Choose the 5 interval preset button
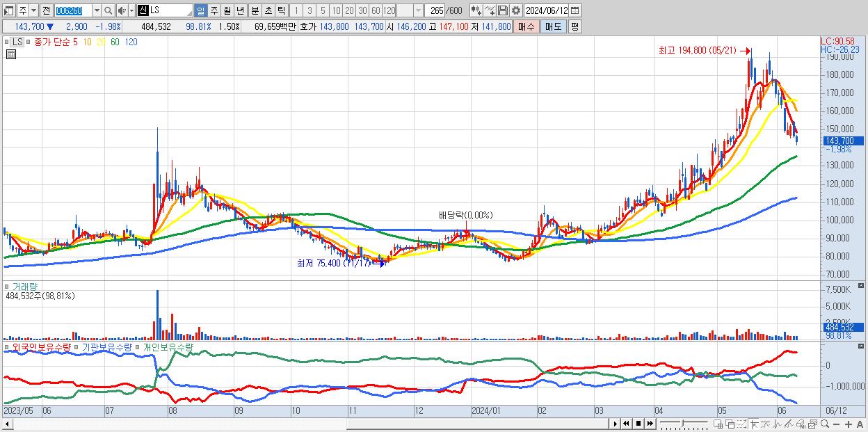Screen dimensions: 868x432 323,10
